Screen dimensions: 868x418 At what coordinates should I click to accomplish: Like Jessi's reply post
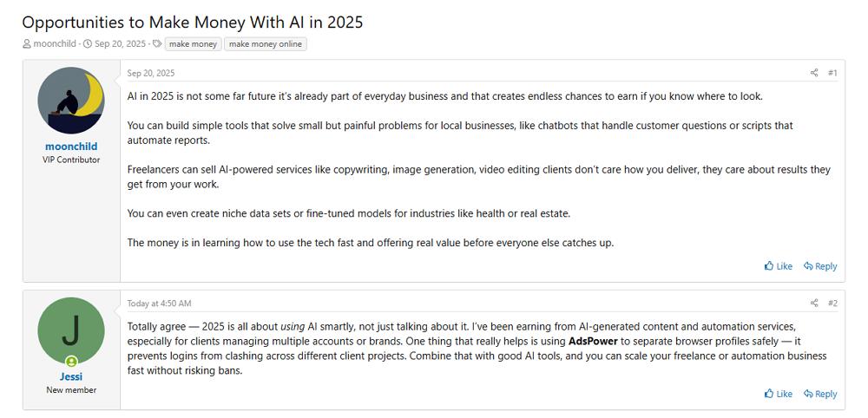point(779,394)
